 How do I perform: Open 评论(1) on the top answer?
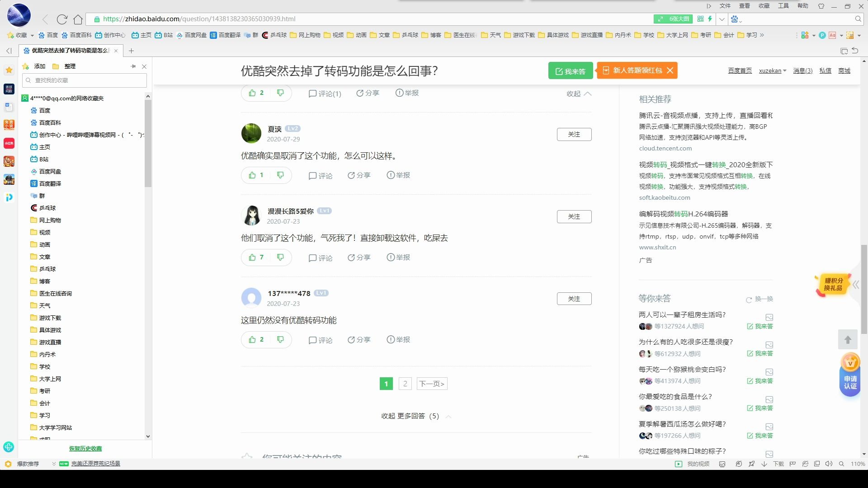click(x=325, y=94)
